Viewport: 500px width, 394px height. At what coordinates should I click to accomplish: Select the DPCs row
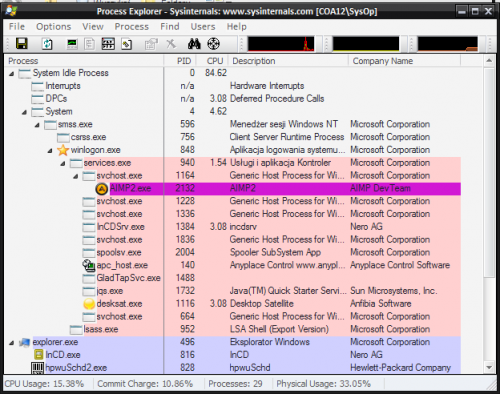coord(233,99)
